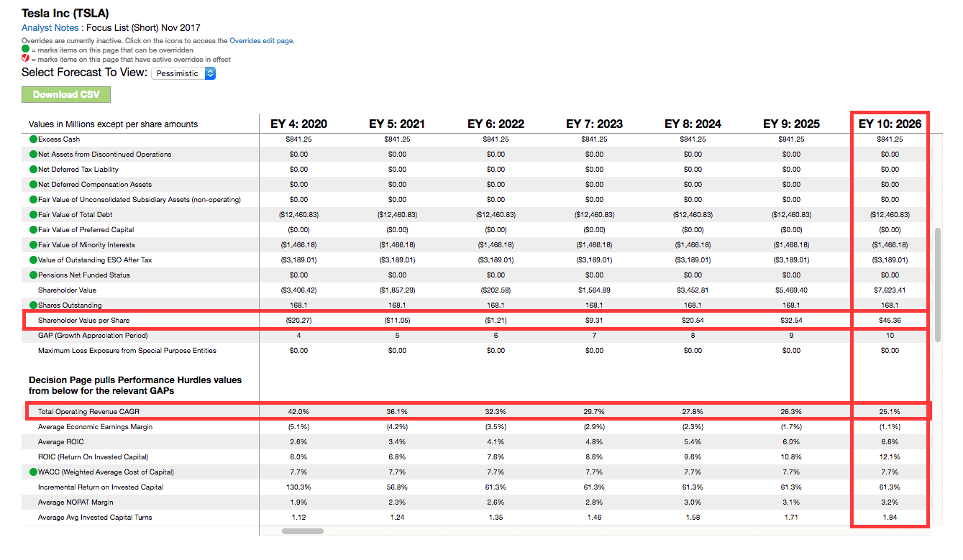The width and height of the screenshot is (963, 560).
Task: Click the green legend dot for overridable items
Action: [25, 50]
